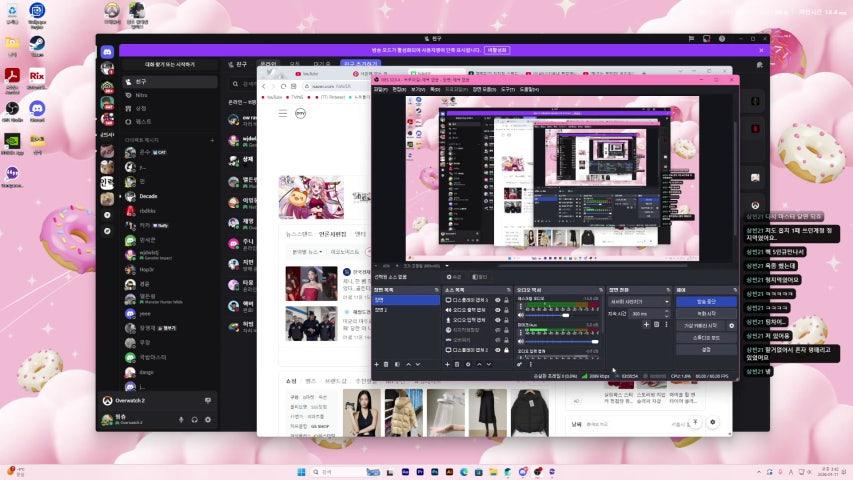853x480 pixels.
Task: Switch to 온라인 tab in Discord friends
Action: click(x=268, y=64)
